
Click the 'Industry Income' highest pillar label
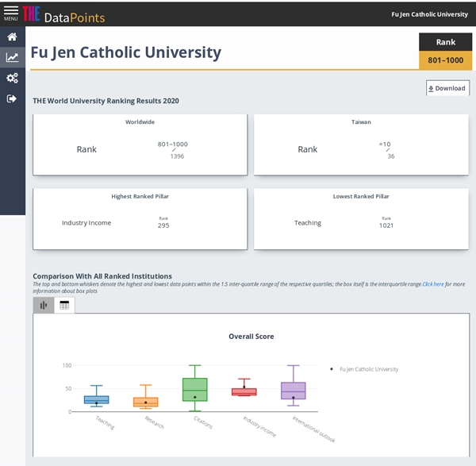pyautogui.click(x=86, y=222)
